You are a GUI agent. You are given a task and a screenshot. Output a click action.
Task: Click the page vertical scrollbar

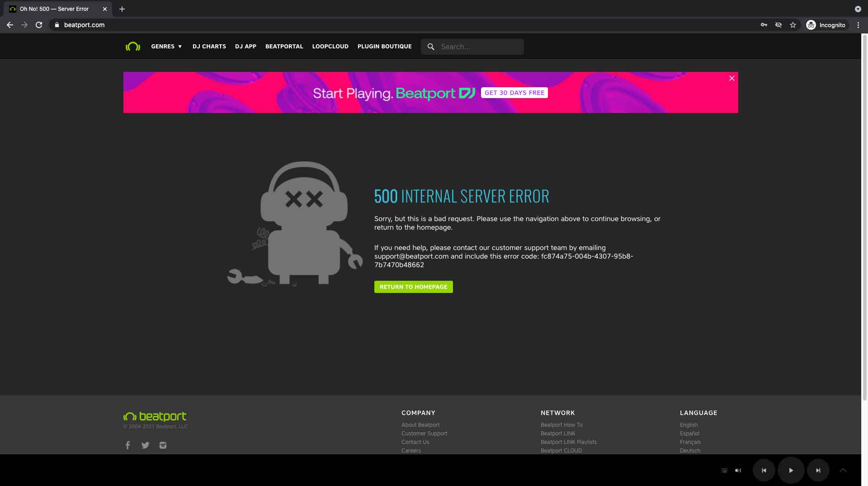864,217
